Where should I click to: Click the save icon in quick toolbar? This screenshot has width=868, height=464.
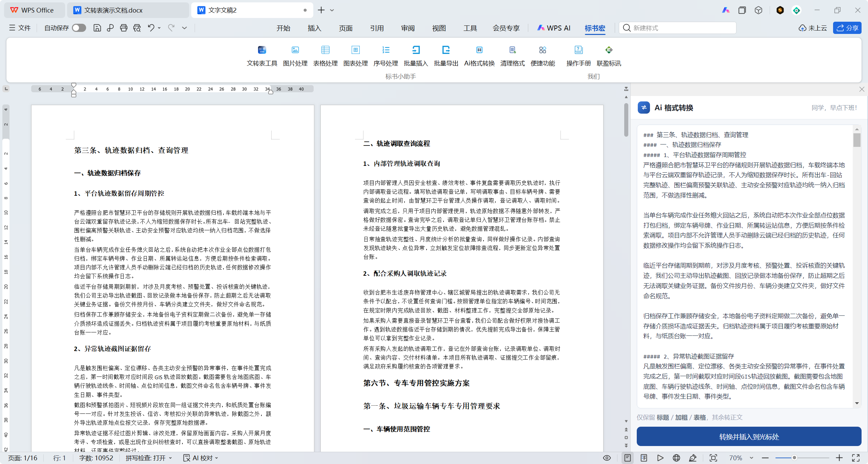97,28
